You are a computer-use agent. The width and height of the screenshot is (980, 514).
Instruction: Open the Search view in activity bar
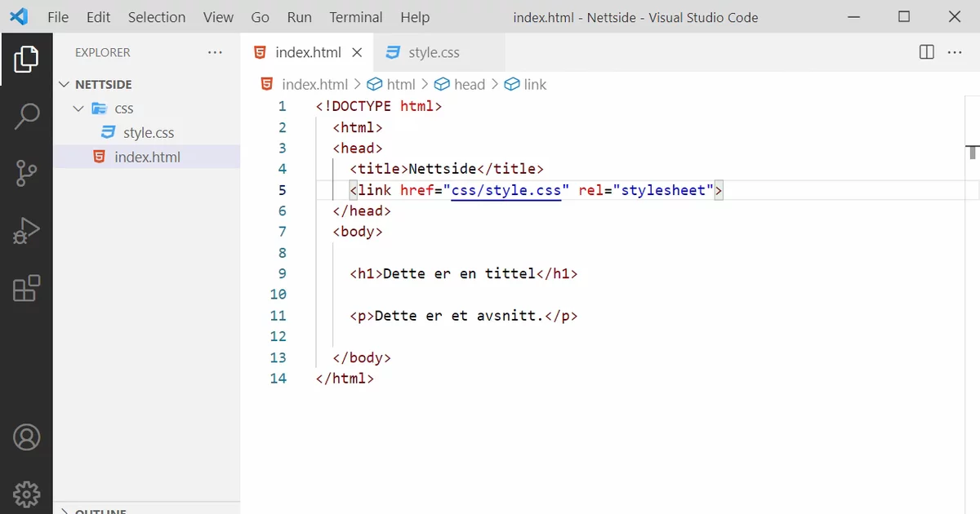point(26,116)
